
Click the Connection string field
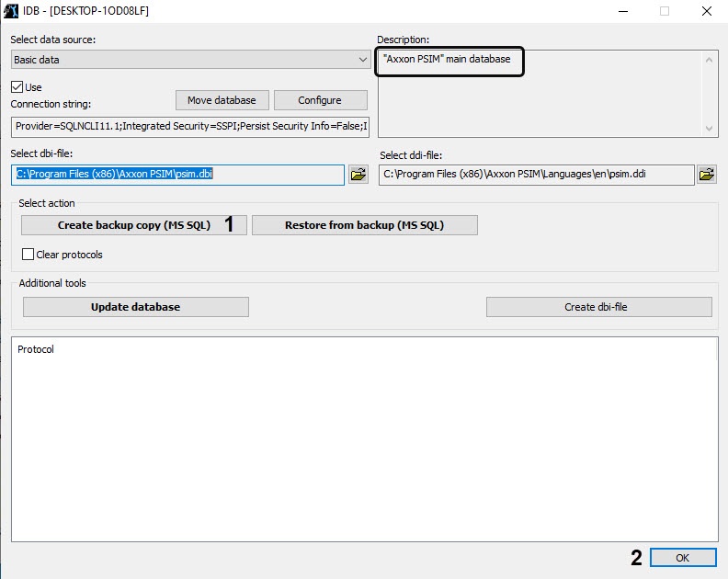pyautogui.click(x=190, y=127)
